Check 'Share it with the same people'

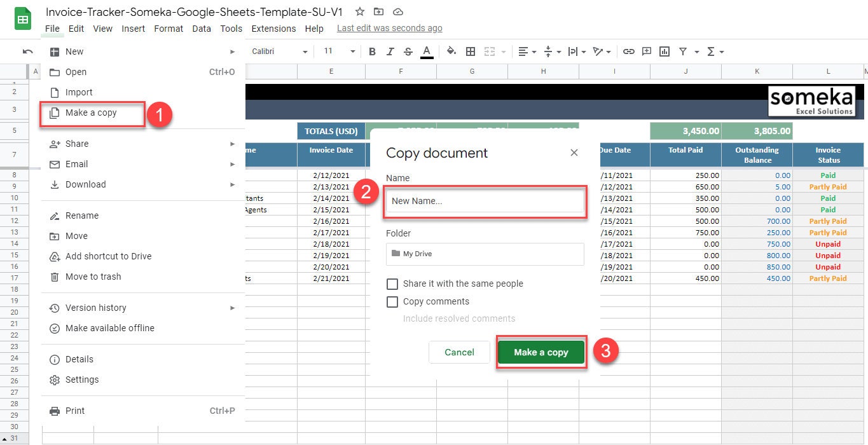(392, 284)
